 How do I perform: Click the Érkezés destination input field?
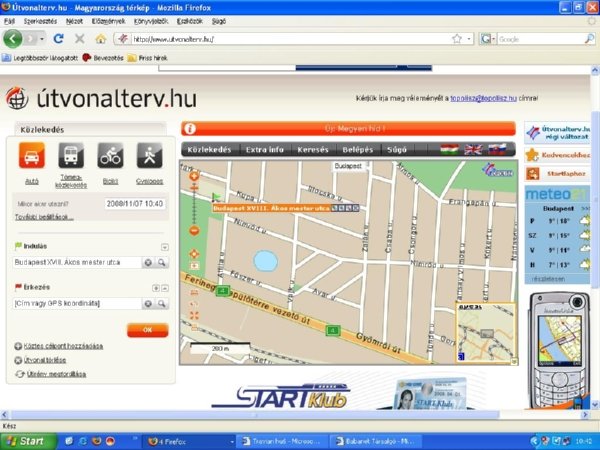point(75,302)
